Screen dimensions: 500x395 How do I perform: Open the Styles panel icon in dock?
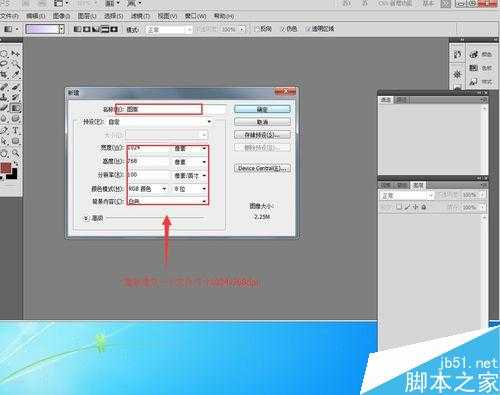point(474,82)
